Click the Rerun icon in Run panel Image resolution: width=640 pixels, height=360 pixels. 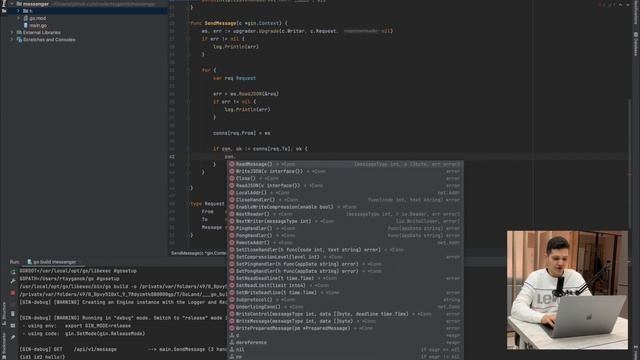(x=13, y=271)
